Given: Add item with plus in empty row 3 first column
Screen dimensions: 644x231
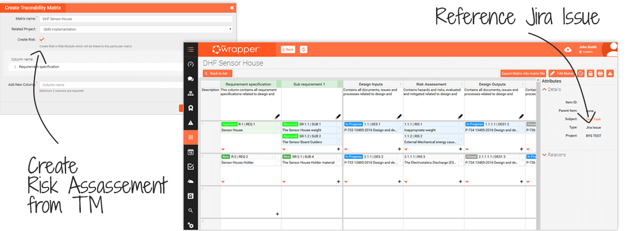Looking at the screenshot, I should coord(277,213).
